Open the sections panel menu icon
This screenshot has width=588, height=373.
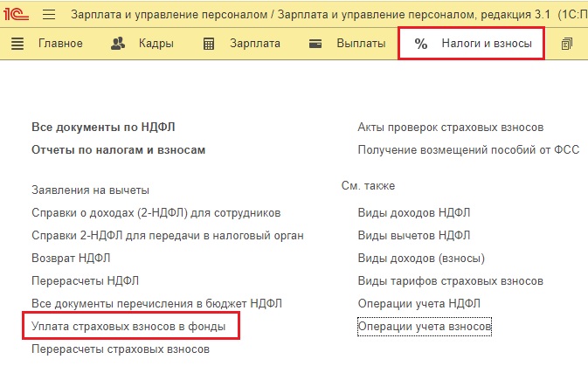[17, 44]
